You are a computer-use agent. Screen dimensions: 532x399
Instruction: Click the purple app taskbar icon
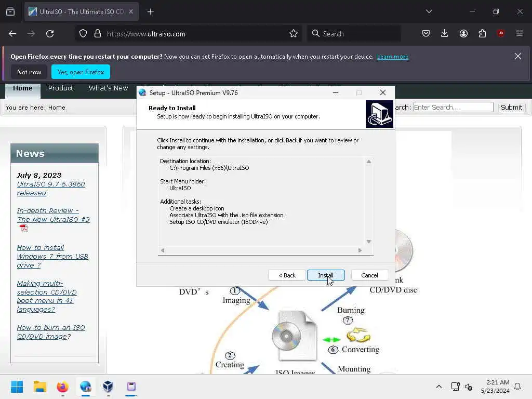click(x=131, y=387)
